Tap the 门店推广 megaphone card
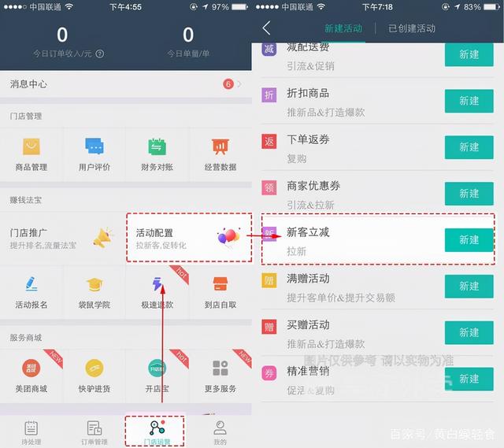 63,238
